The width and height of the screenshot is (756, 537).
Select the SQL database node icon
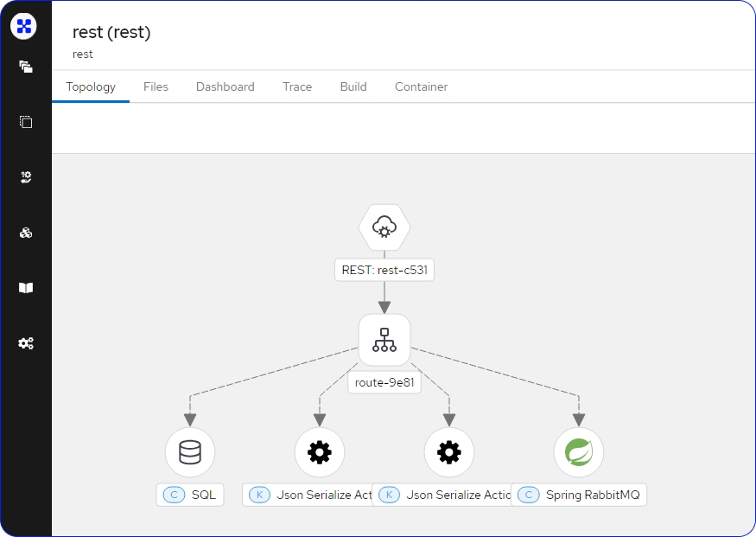pos(190,452)
